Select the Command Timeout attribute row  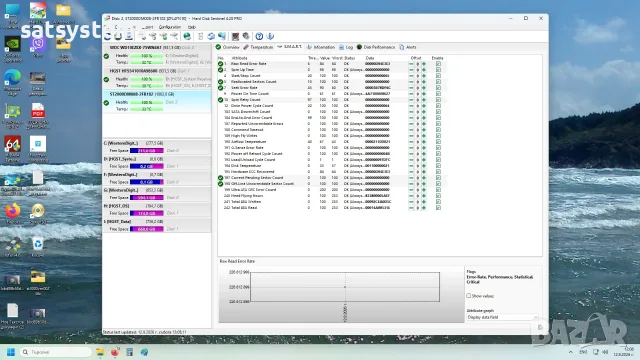[331, 130]
